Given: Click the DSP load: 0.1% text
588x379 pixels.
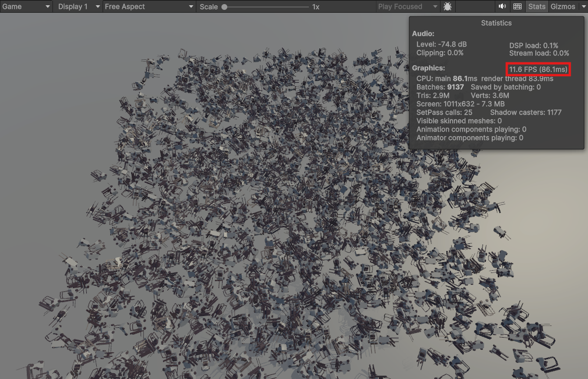Looking at the screenshot, I should [534, 45].
